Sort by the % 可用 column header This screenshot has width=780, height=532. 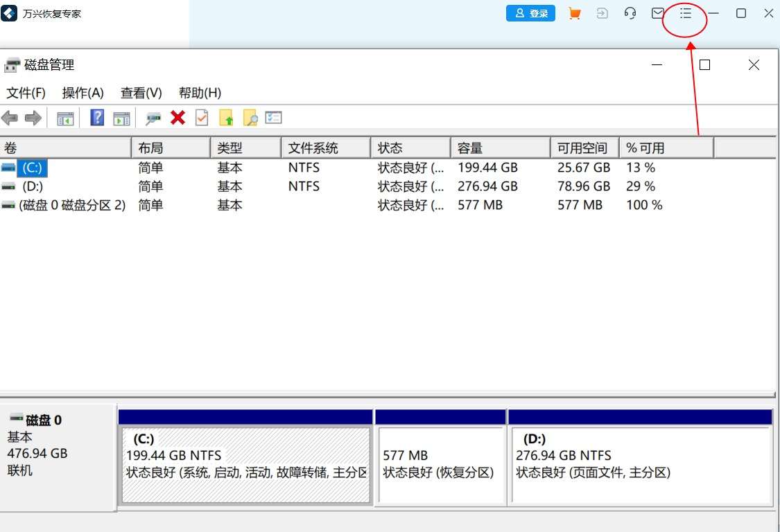click(666, 148)
